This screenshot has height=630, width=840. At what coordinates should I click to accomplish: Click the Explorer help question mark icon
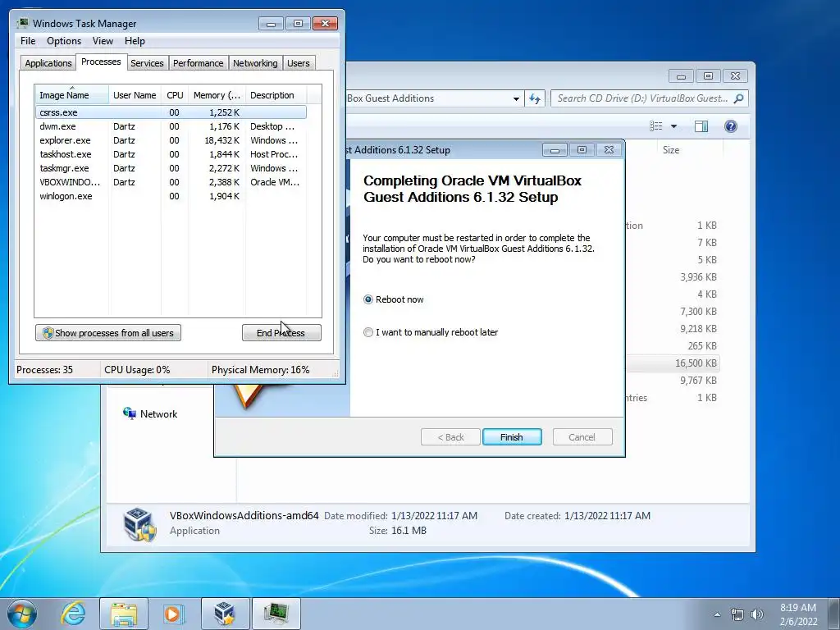(x=730, y=126)
